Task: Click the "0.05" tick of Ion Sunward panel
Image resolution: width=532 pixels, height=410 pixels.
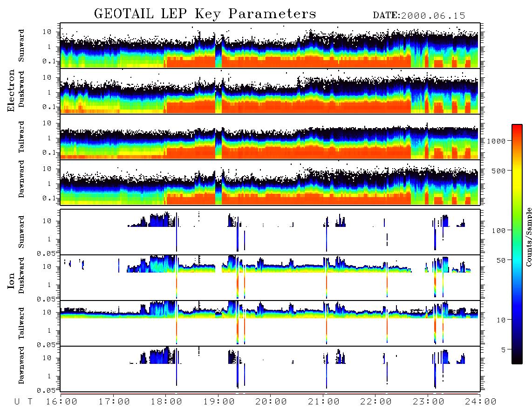Action: coord(46,253)
